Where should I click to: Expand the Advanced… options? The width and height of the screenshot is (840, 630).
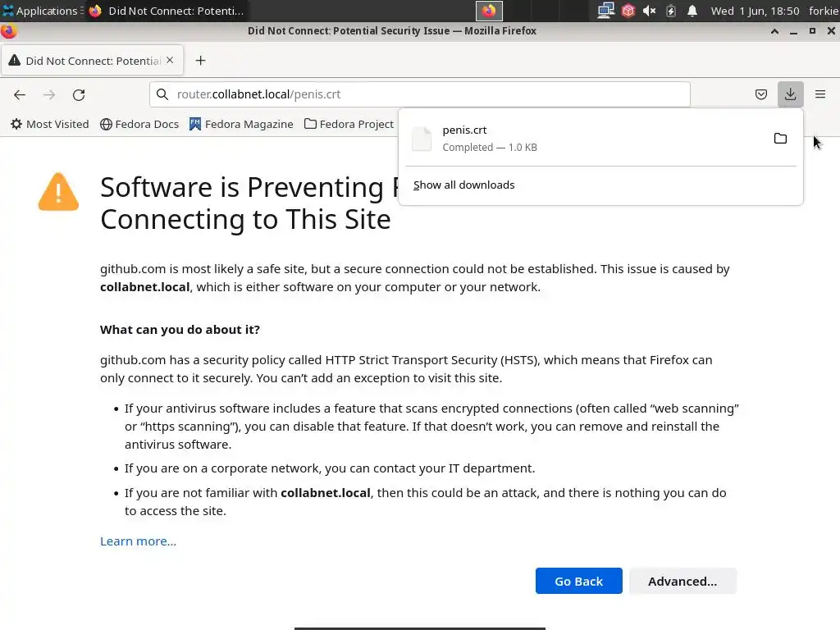(682, 581)
